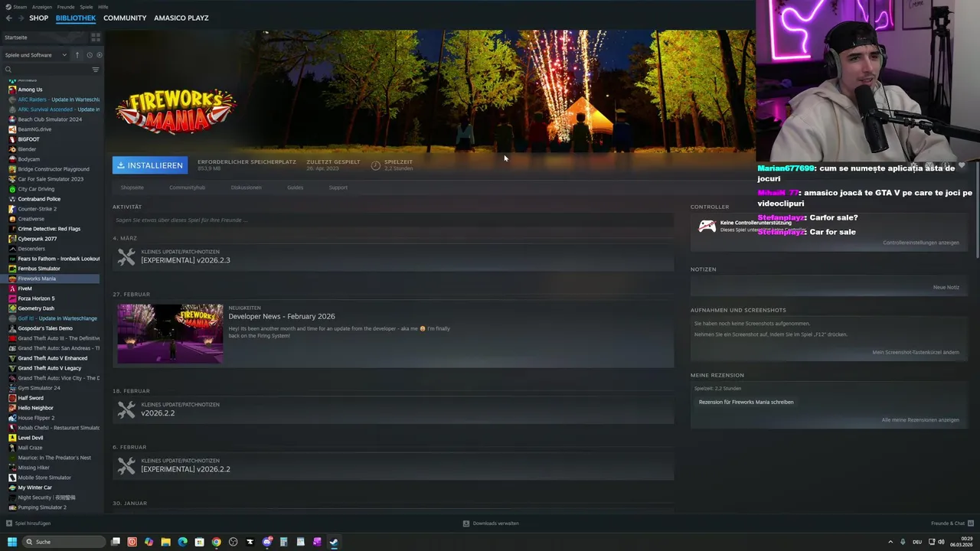Collapse library list with the up-arrow icon
This screenshot has width=980, height=551.
click(x=77, y=55)
